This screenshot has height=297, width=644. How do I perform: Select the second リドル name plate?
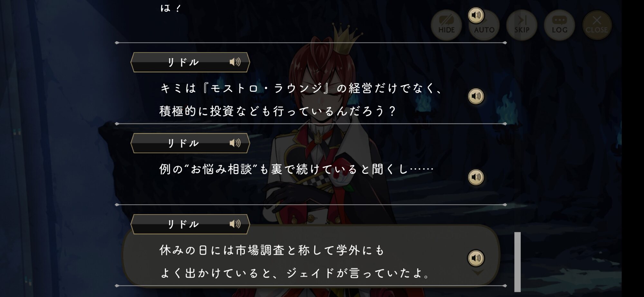(190, 143)
